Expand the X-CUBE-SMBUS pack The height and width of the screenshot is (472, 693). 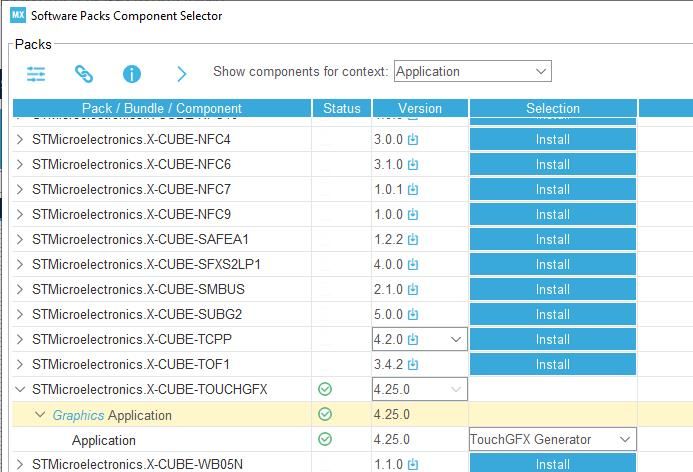coord(19,289)
